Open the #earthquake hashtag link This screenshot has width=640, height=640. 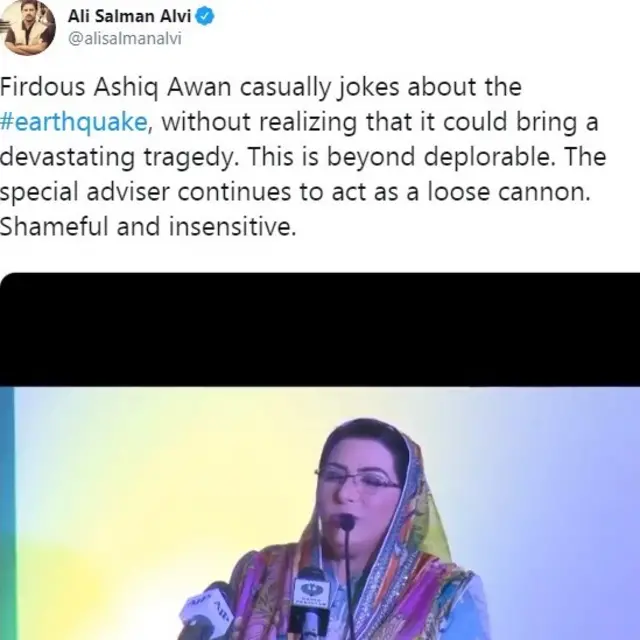coord(73,123)
